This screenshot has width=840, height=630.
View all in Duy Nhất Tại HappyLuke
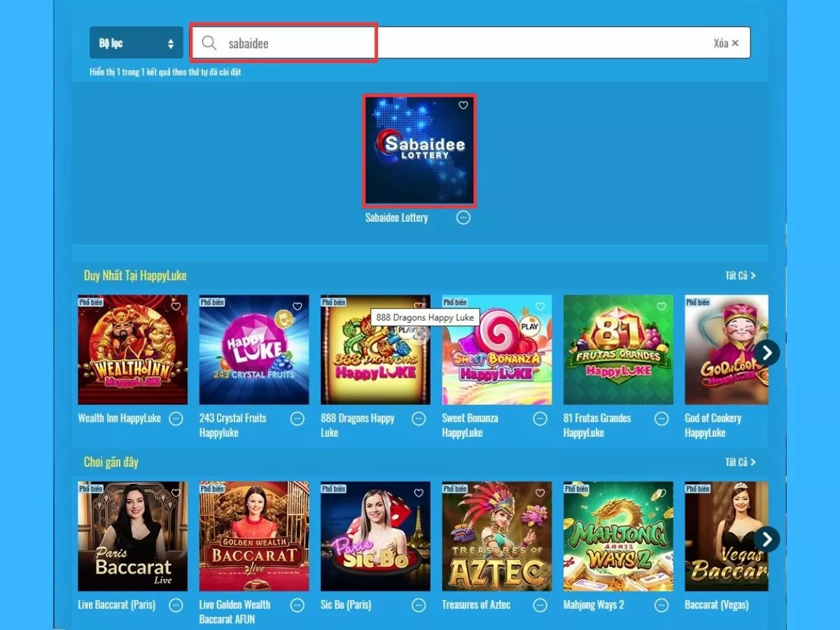[x=741, y=276]
